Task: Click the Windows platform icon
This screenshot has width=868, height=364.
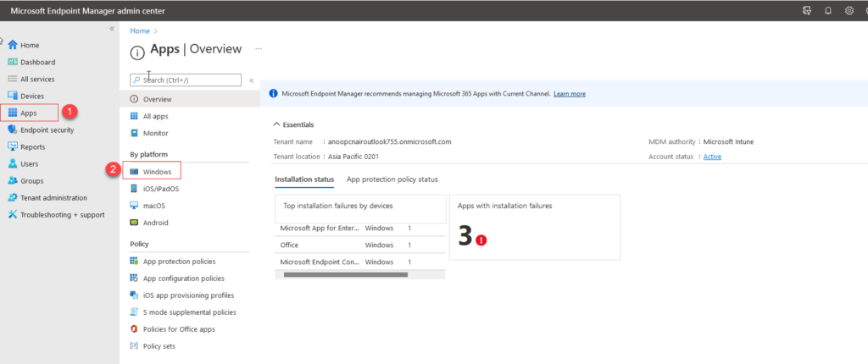Action: 133,172
